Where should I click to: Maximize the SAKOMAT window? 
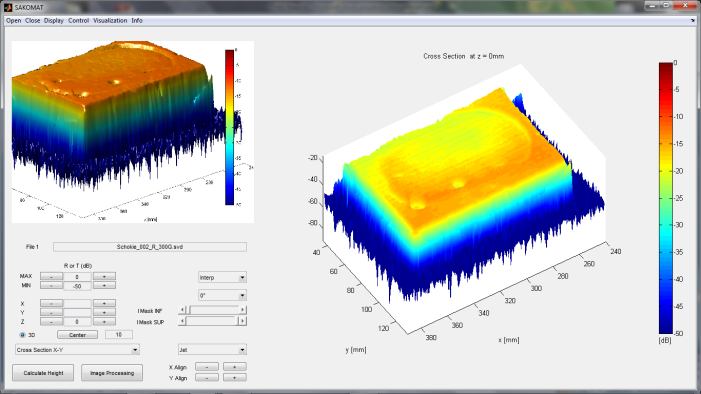coord(666,5)
